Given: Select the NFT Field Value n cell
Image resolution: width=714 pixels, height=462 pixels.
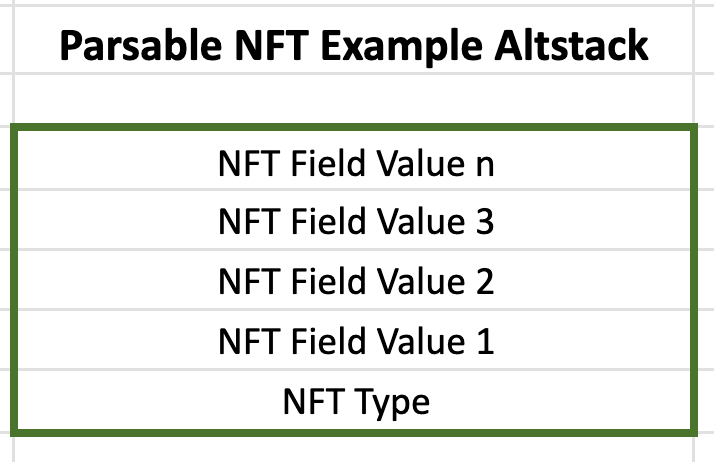Looking at the screenshot, I should pyautogui.click(x=355, y=163).
